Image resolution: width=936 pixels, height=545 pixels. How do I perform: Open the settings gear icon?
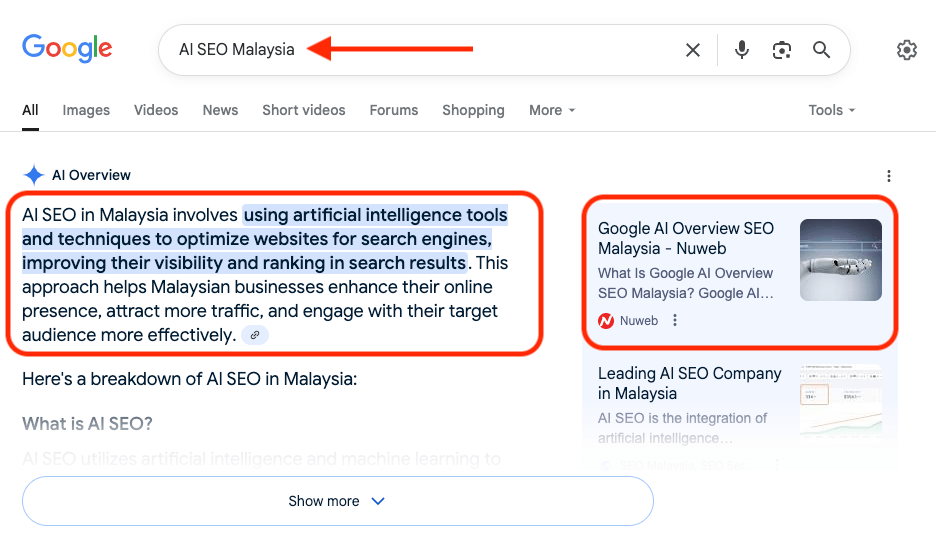(906, 50)
